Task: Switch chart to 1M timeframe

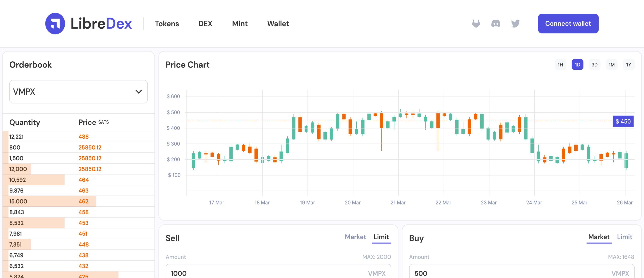Action: (x=612, y=65)
